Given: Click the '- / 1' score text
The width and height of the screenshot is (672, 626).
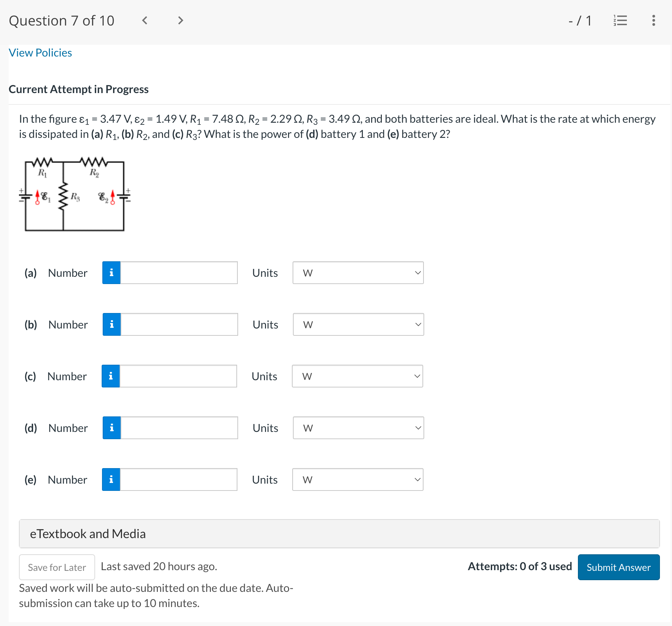Looking at the screenshot, I should click(580, 21).
